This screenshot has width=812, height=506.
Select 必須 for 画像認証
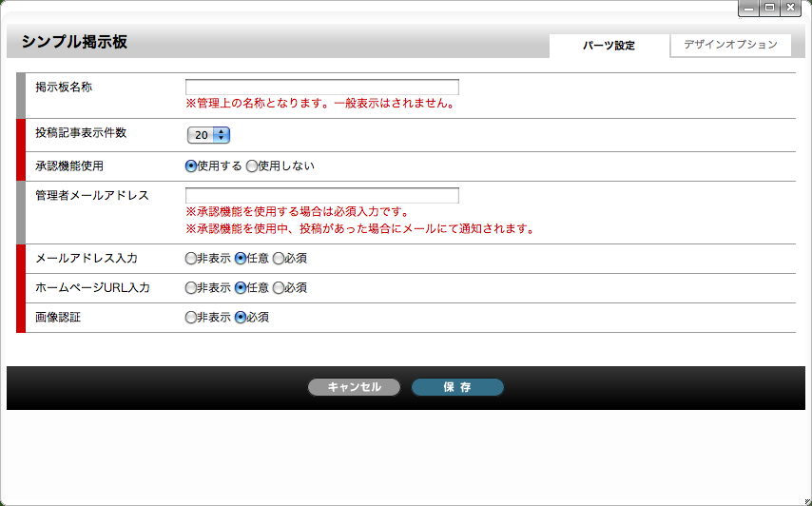tap(241, 318)
